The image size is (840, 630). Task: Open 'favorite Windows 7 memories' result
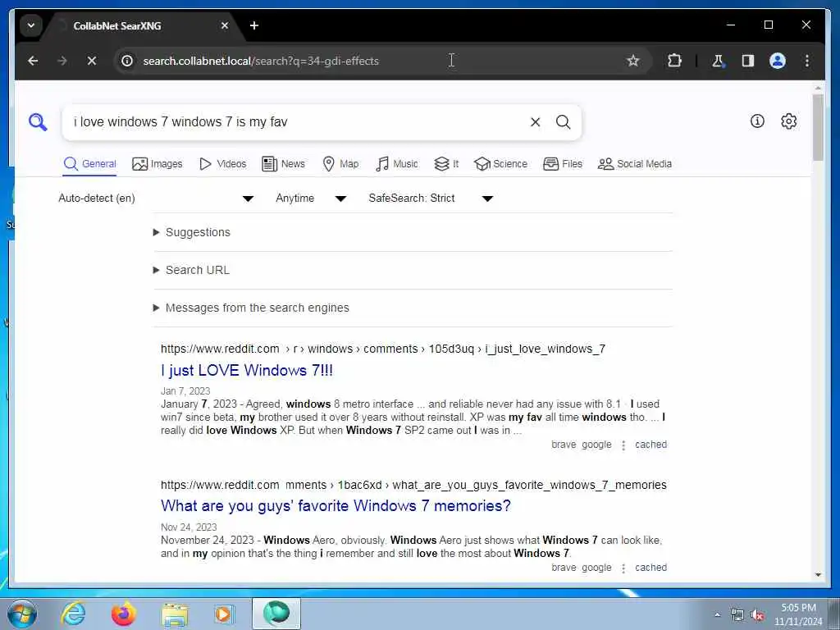click(336, 506)
